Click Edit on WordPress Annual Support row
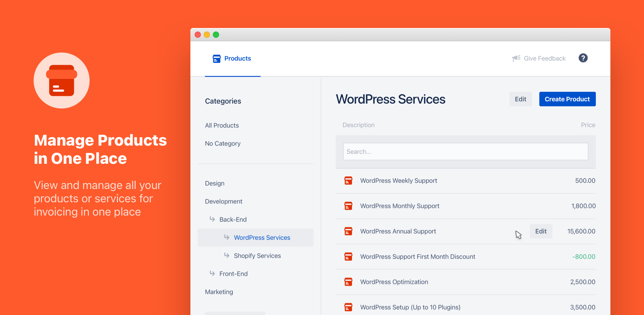The height and width of the screenshot is (315, 644). tap(541, 231)
